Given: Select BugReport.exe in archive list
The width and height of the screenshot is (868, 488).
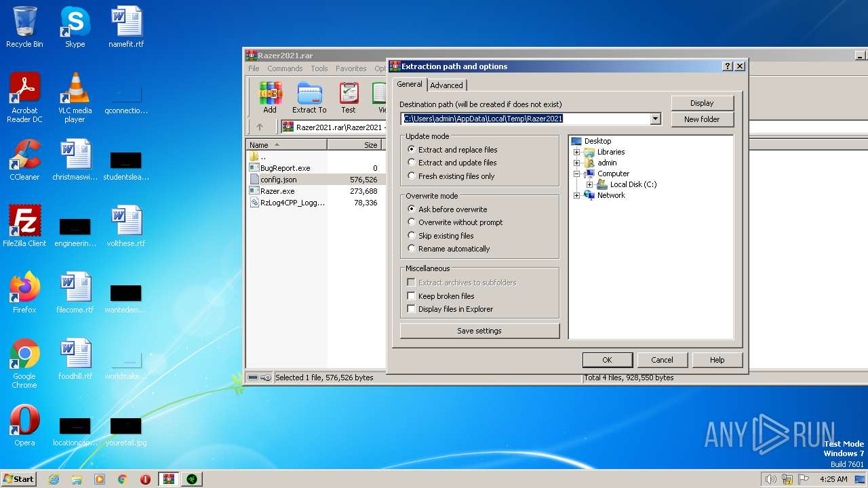Looking at the screenshot, I should tap(285, 167).
